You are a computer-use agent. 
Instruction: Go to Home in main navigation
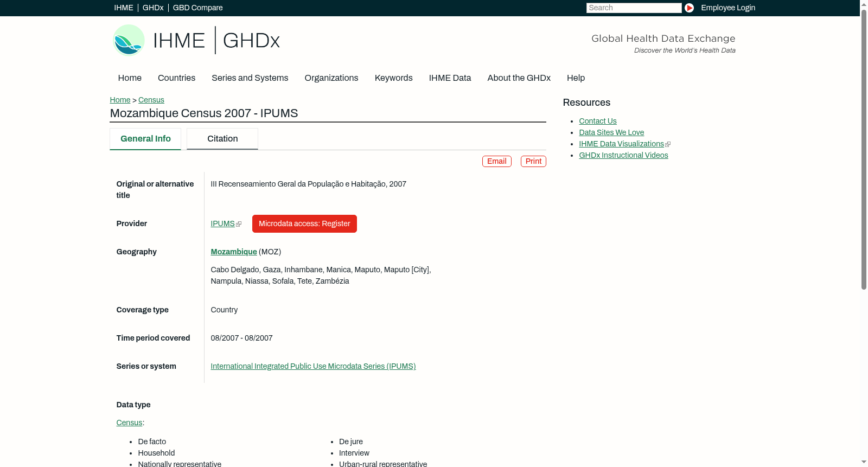(x=130, y=78)
